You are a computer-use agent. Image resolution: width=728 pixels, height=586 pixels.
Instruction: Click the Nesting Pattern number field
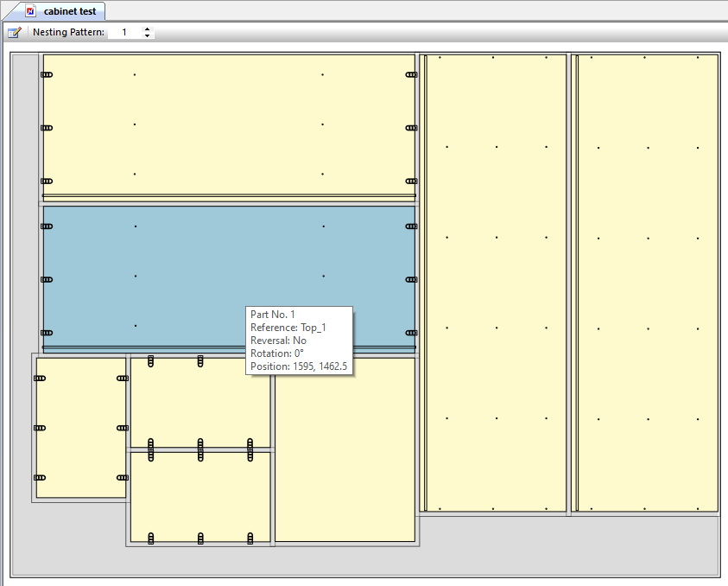[124, 32]
